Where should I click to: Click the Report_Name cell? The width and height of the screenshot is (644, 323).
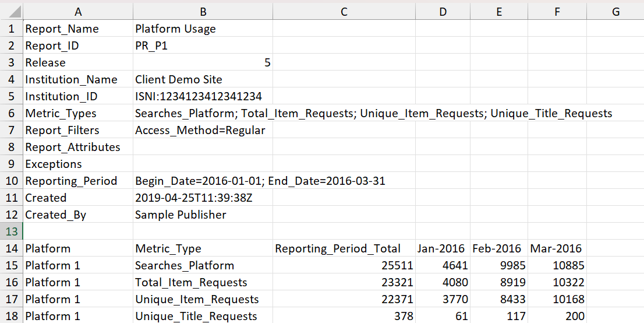pyautogui.click(x=78, y=29)
